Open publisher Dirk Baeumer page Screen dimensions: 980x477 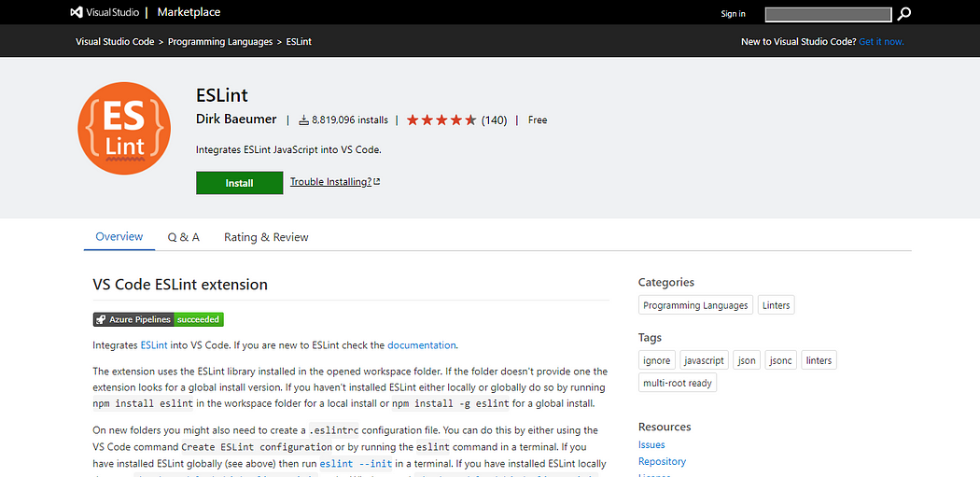(x=236, y=119)
